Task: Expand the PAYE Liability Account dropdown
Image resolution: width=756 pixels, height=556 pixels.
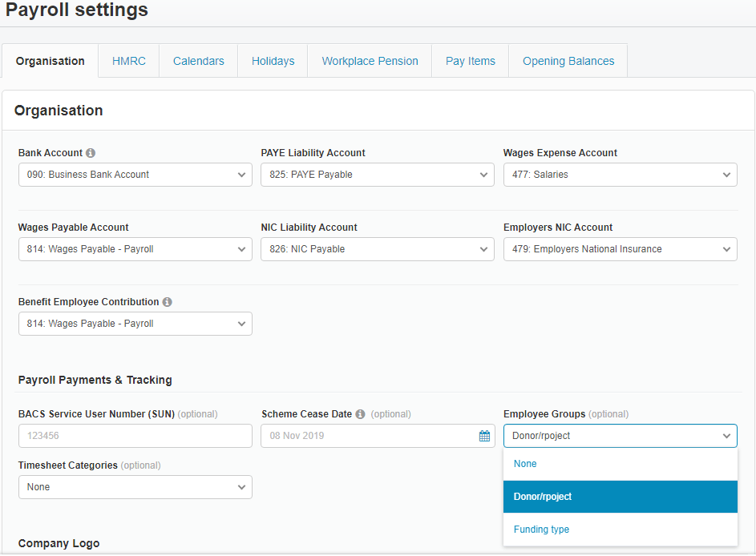Action: [377, 175]
